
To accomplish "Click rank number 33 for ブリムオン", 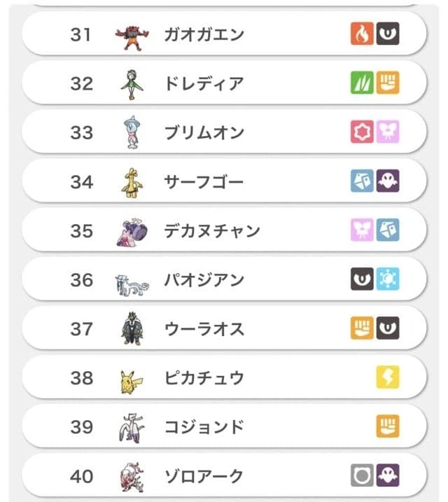I will pyautogui.click(x=82, y=133).
